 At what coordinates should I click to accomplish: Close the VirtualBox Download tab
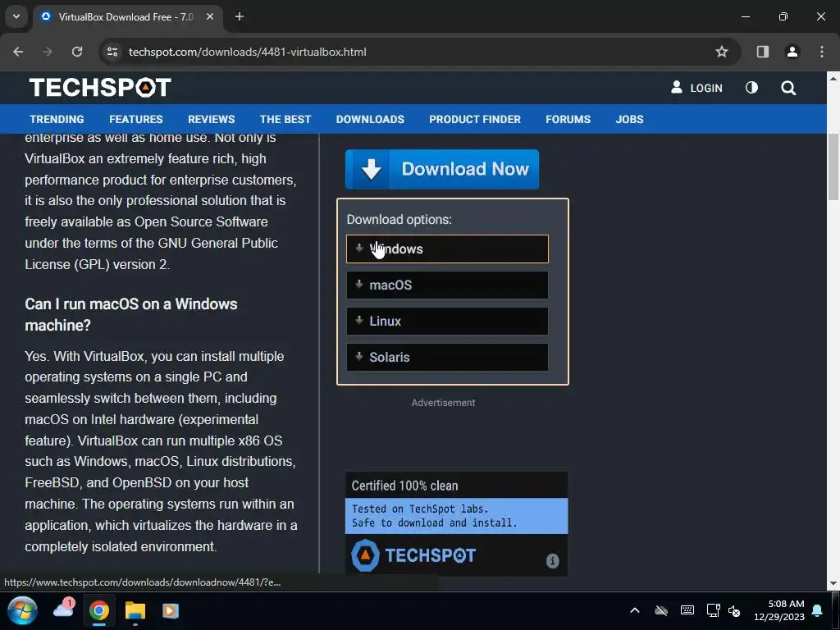pos(210,17)
